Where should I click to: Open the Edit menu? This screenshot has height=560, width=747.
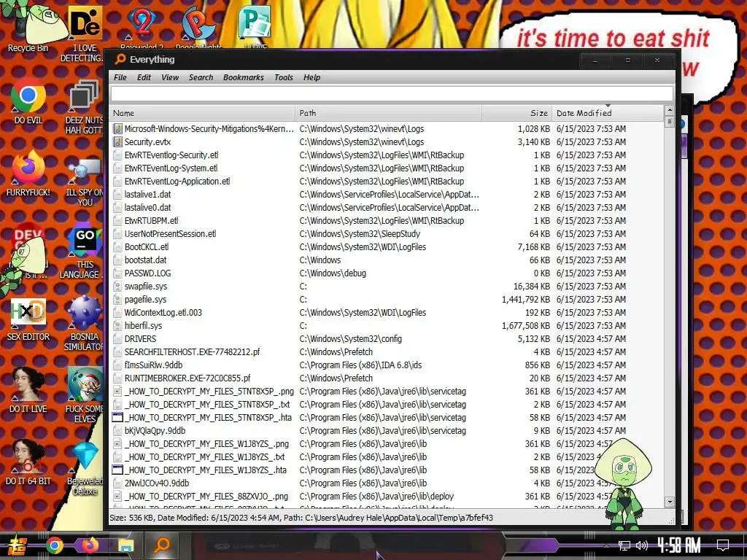(144, 77)
